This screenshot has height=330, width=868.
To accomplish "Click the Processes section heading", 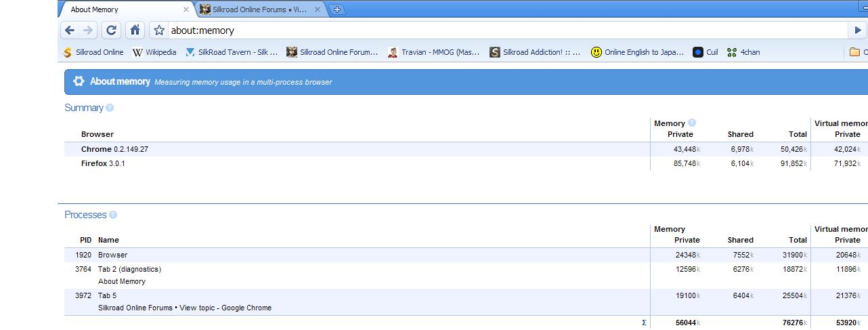I will [85, 215].
